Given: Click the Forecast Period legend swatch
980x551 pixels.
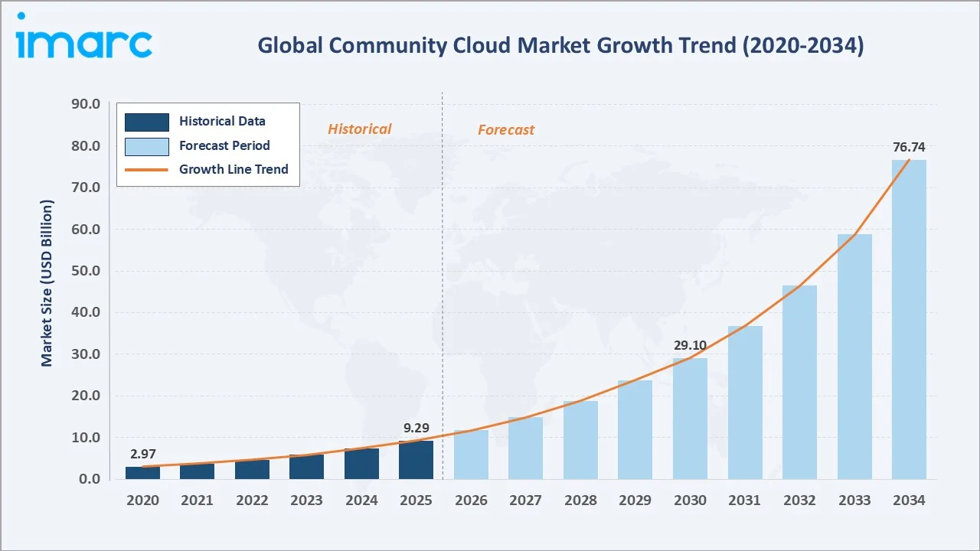Looking at the screenshot, I should point(146,146).
